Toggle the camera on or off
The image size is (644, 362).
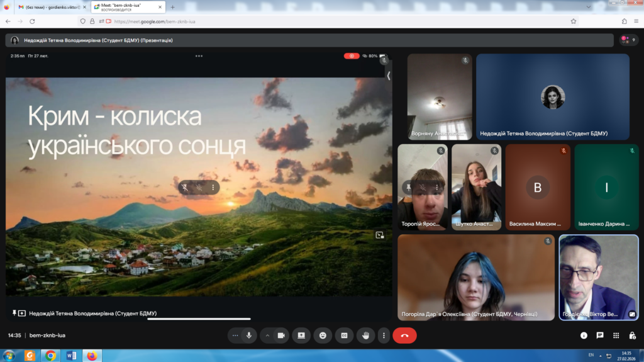[x=281, y=336]
